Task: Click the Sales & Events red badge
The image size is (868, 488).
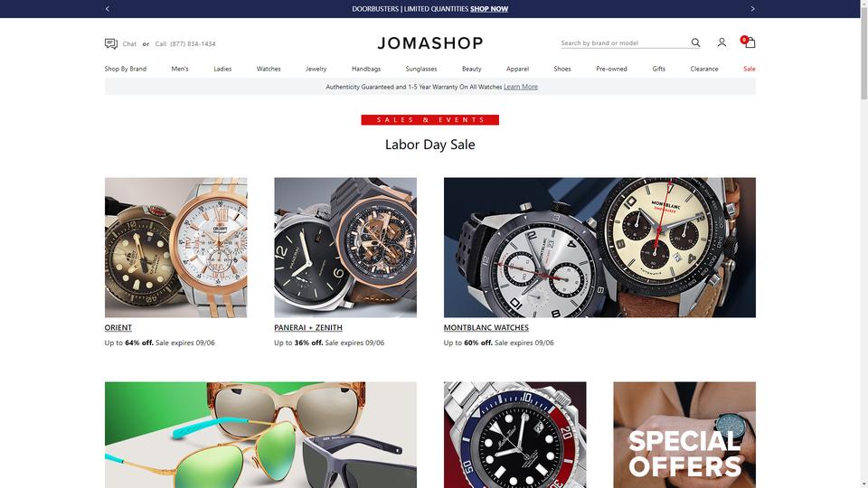Action: pos(430,120)
